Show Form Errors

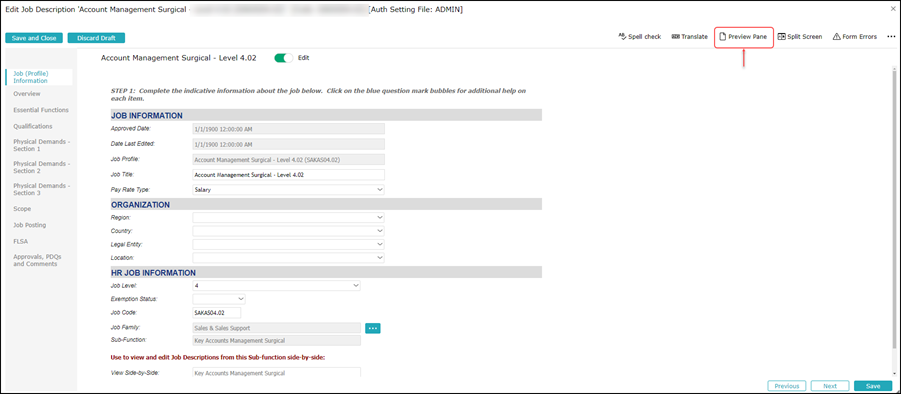click(x=854, y=37)
